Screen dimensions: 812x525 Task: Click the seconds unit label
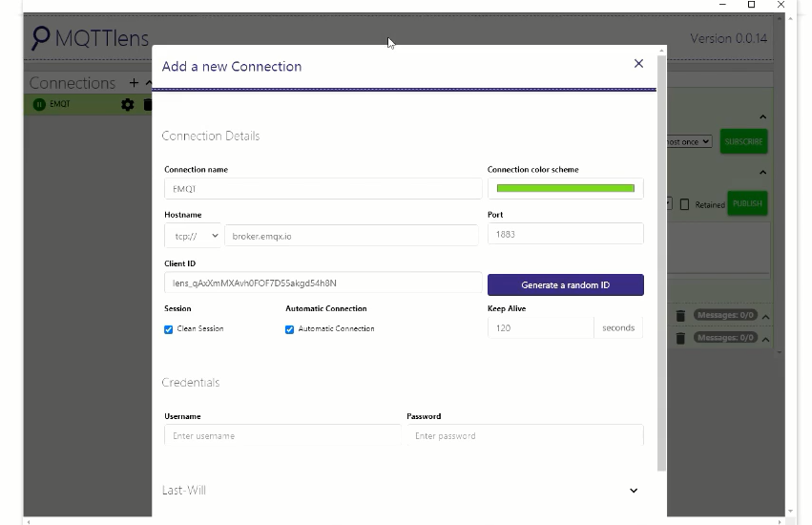pyautogui.click(x=618, y=327)
